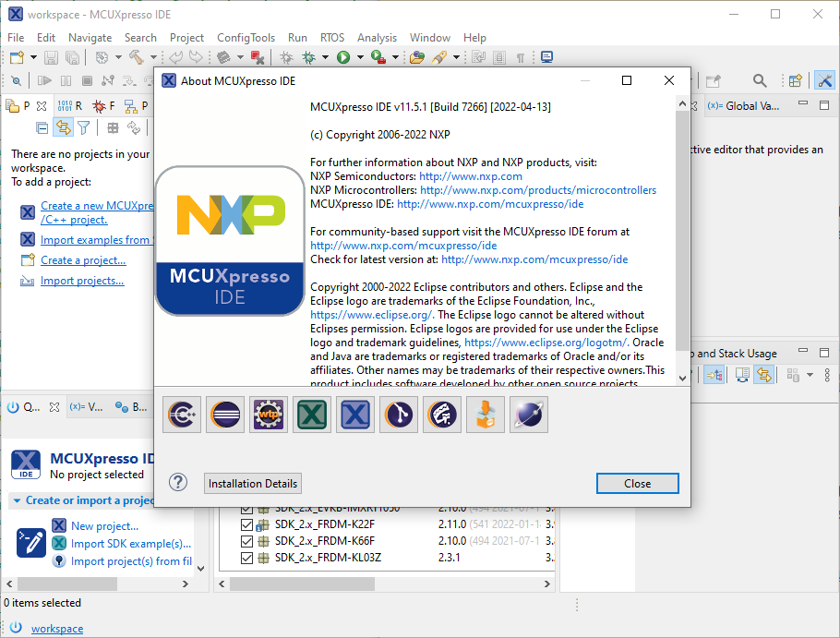Image resolution: width=840 pixels, height=638 pixels.
Task: Click the orange download-box plug-in icon
Action: 486,415
